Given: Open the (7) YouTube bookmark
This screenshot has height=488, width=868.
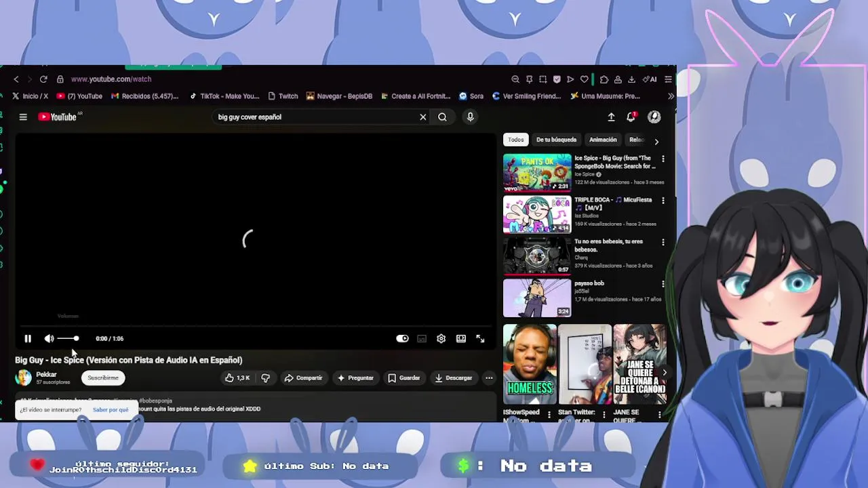Looking at the screenshot, I should tap(79, 96).
